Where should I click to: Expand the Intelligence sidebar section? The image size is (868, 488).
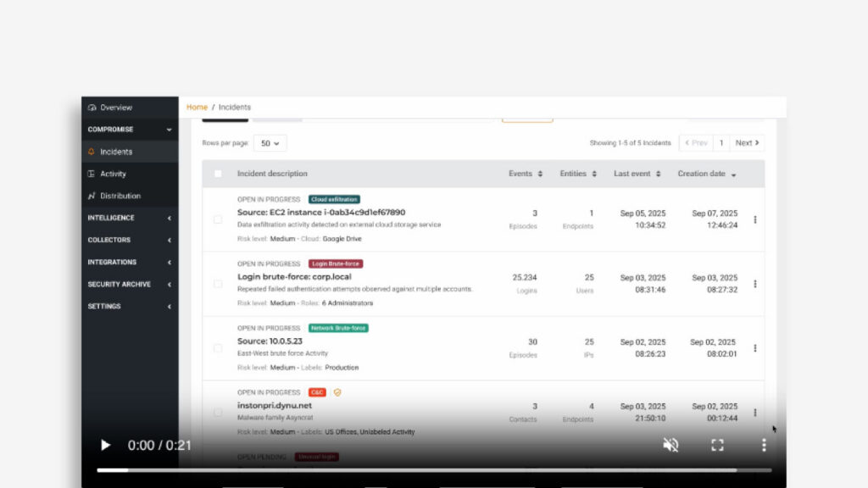[130, 218]
